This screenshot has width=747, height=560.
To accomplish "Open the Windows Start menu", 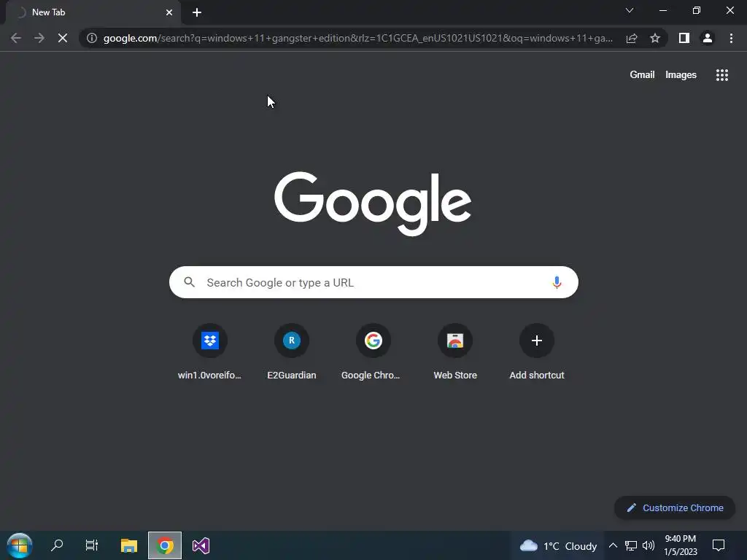I will click(20, 545).
